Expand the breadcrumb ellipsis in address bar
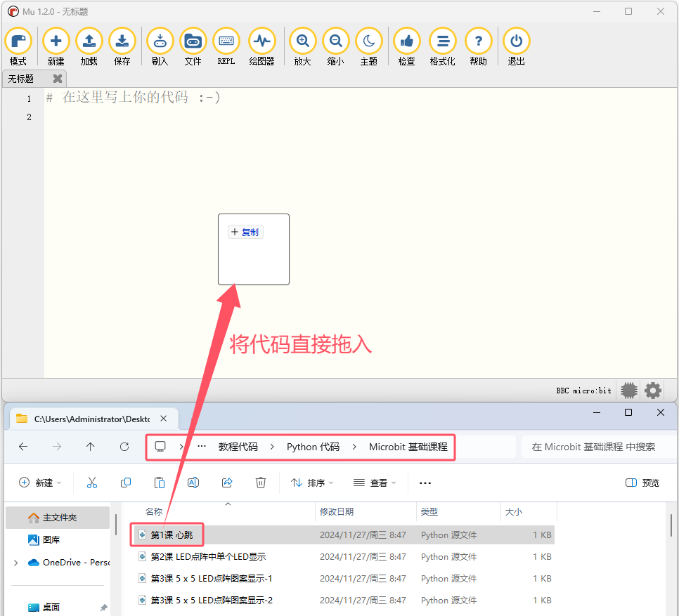Image resolution: width=679 pixels, height=616 pixels. pos(201,447)
